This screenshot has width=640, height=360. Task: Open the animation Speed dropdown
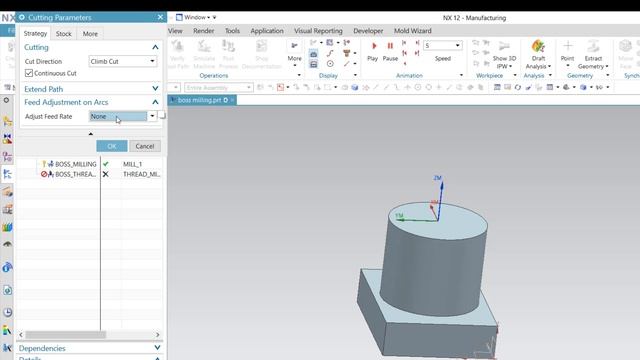pos(458,45)
